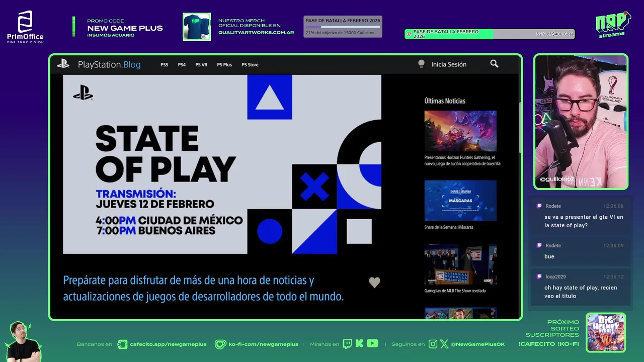Click the YouTube icon in footer

(x=372, y=343)
